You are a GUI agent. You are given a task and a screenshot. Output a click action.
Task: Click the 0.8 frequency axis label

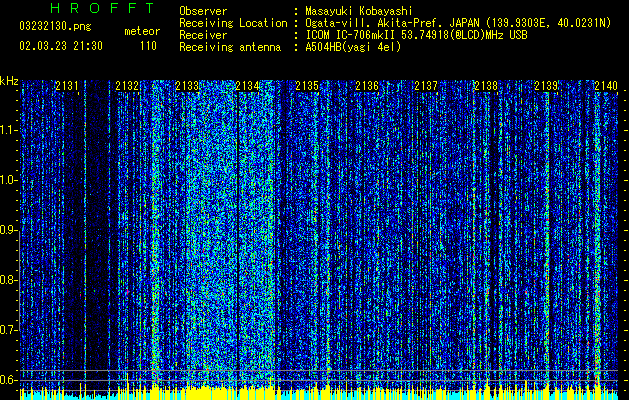click(x=8, y=280)
